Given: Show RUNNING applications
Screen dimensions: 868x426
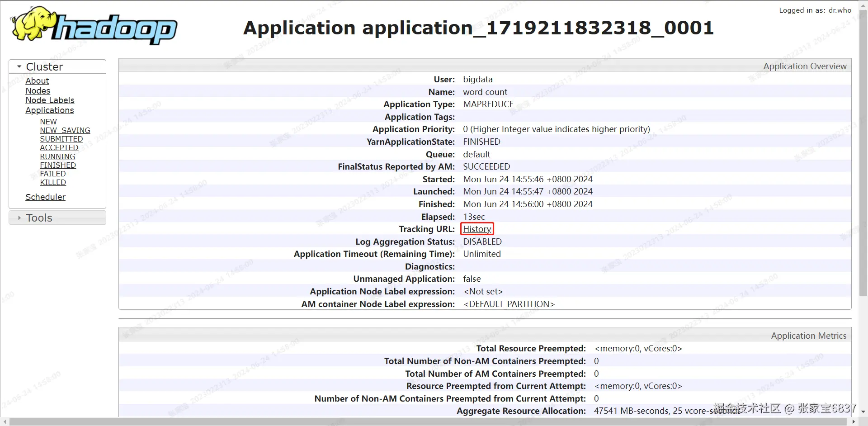Looking at the screenshot, I should 57,156.
